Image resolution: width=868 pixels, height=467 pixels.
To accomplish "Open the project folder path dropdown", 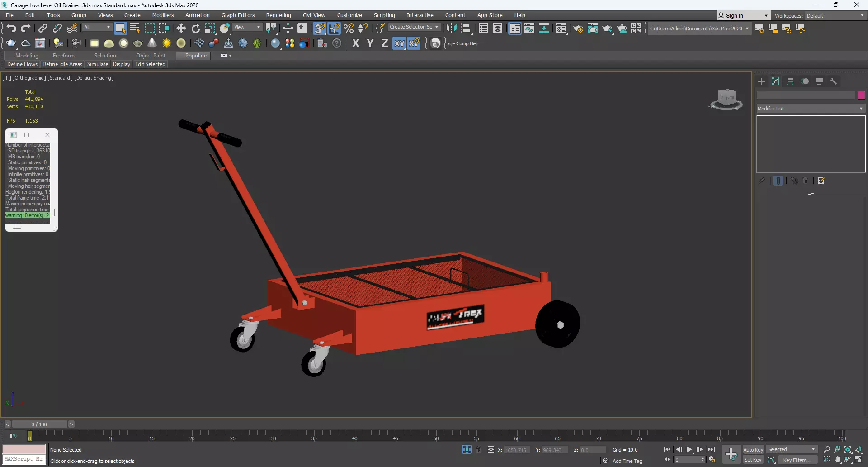I will point(699,29).
